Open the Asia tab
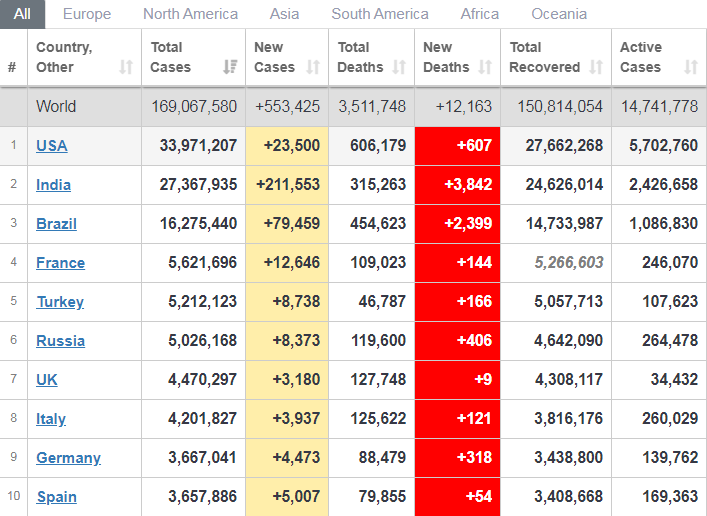The height and width of the screenshot is (516, 707). (x=285, y=14)
